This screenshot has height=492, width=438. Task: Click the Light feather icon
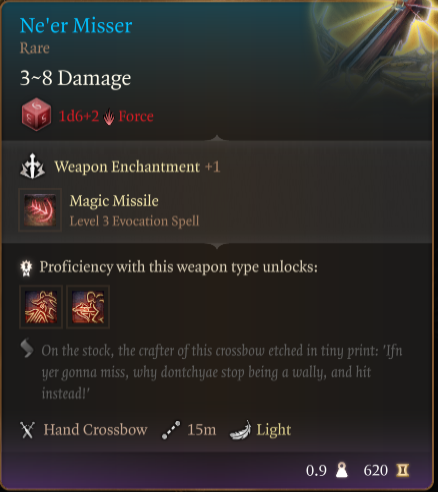click(x=241, y=430)
